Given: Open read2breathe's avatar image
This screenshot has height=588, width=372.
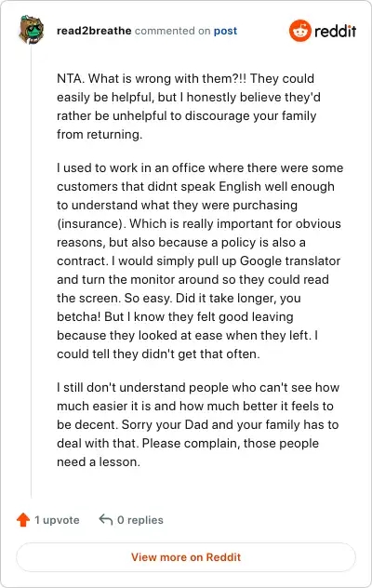Looking at the screenshot, I should pos(32,30).
